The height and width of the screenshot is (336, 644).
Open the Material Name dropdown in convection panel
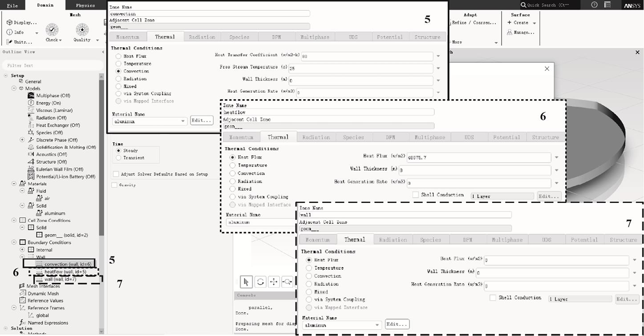[183, 121]
